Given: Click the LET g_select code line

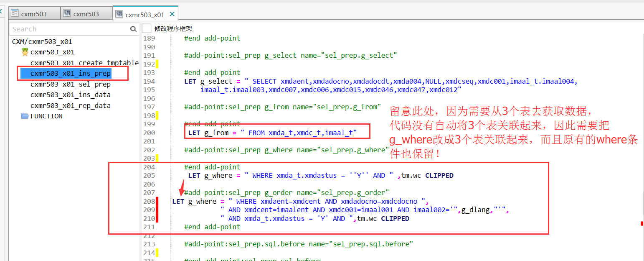Looking at the screenshot, I should coord(381,81).
